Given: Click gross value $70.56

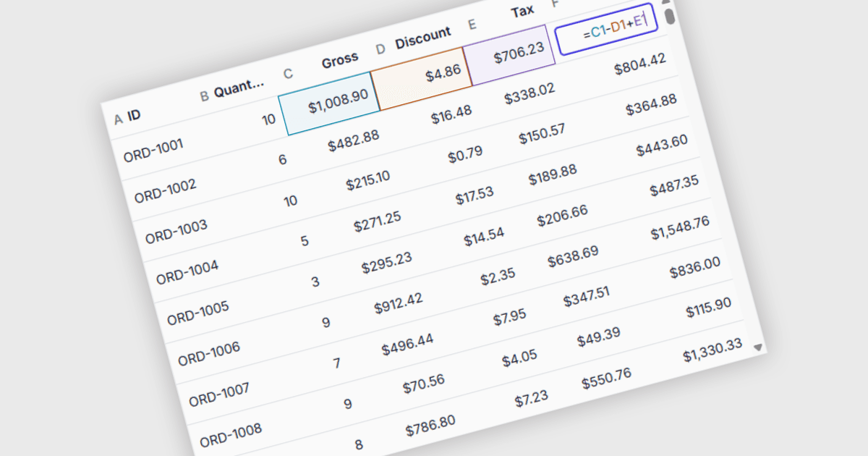Looking at the screenshot, I should click(423, 385).
